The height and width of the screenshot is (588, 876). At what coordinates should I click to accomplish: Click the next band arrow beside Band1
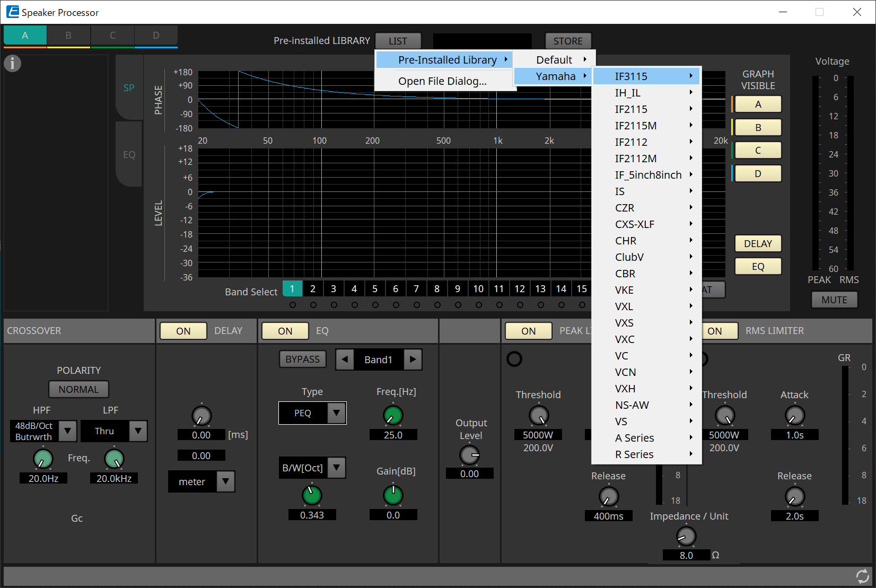(x=414, y=359)
